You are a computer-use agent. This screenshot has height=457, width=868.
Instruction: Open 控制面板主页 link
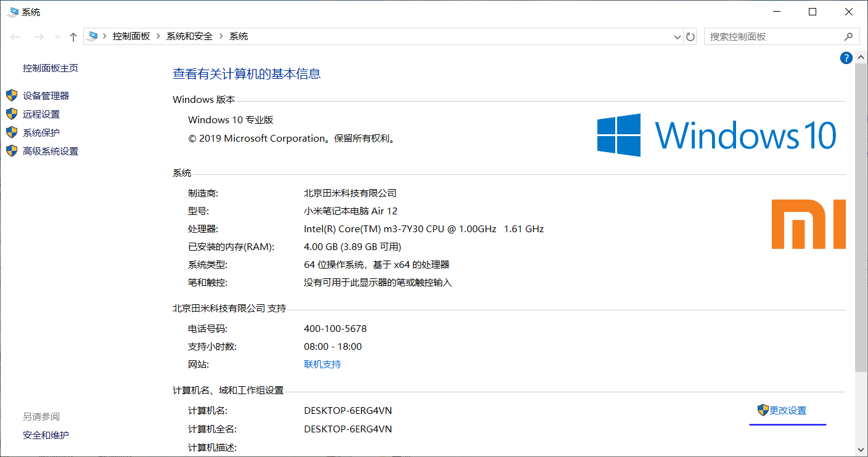pyautogui.click(x=51, y=68)
